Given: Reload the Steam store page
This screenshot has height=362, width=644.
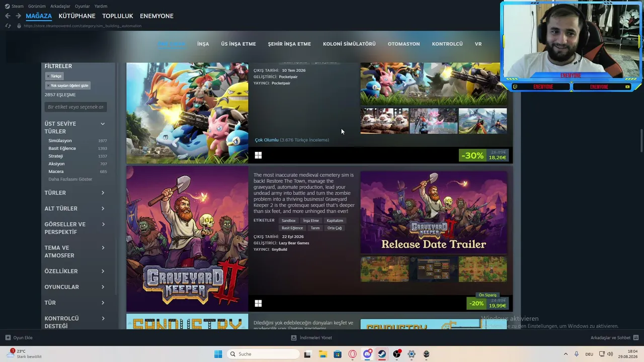Looking at the screenshot, I should coord(8,26).
